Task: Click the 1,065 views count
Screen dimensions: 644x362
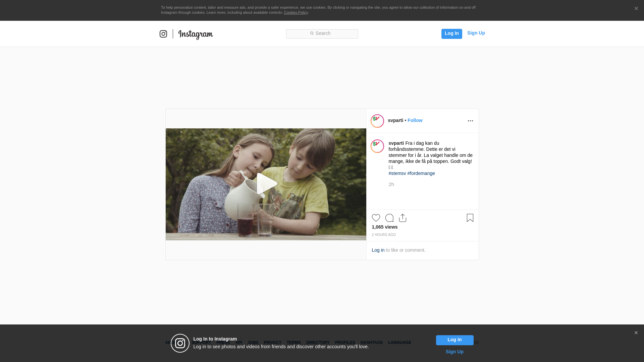Action: point(384,227)
